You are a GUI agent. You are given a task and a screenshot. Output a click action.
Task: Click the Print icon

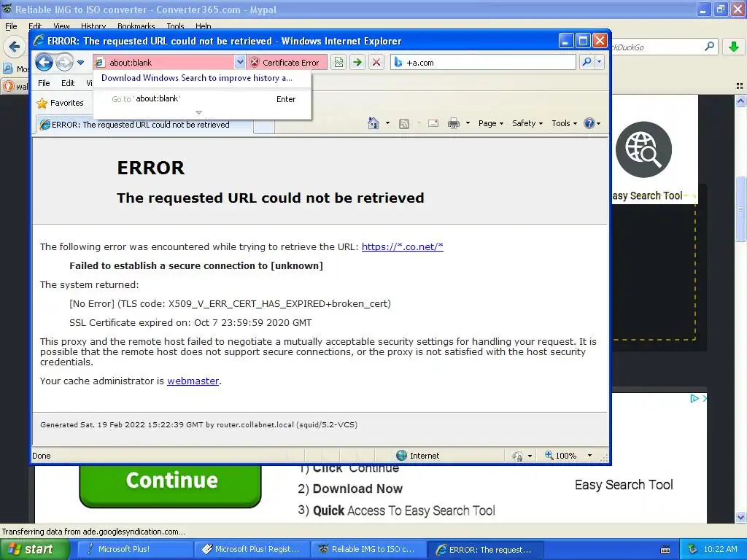coord(454,124)
